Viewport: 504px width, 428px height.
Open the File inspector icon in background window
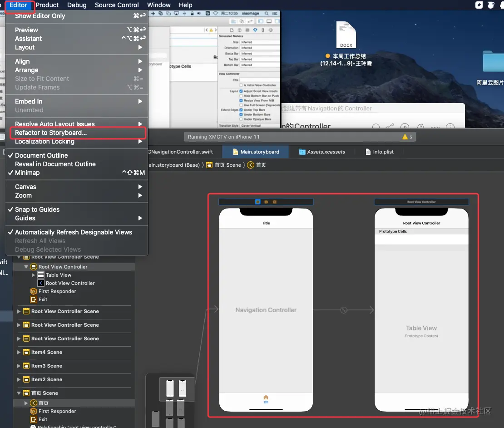pyautogui.click(x=232, y=30)
